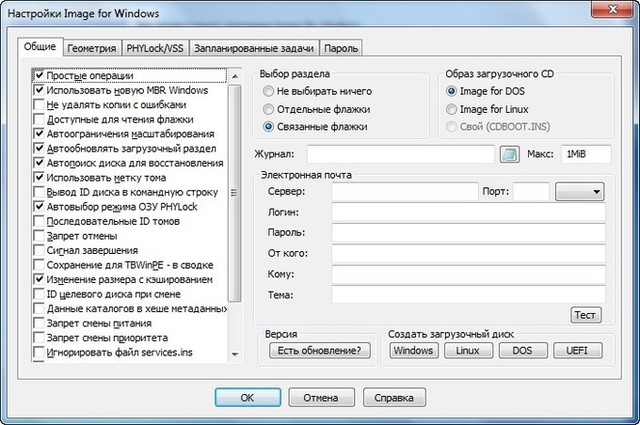The height and width of the screenshot is (425, 640).
Task: Click the options list scroll up arrow
Action: 235,76
